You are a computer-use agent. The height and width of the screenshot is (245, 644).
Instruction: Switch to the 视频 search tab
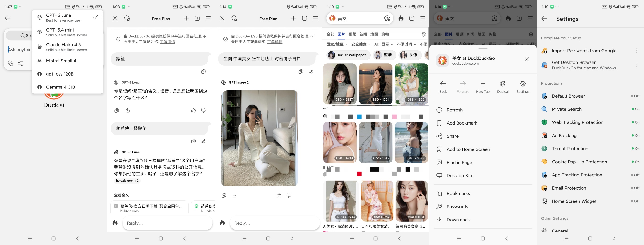click(352, 34)
